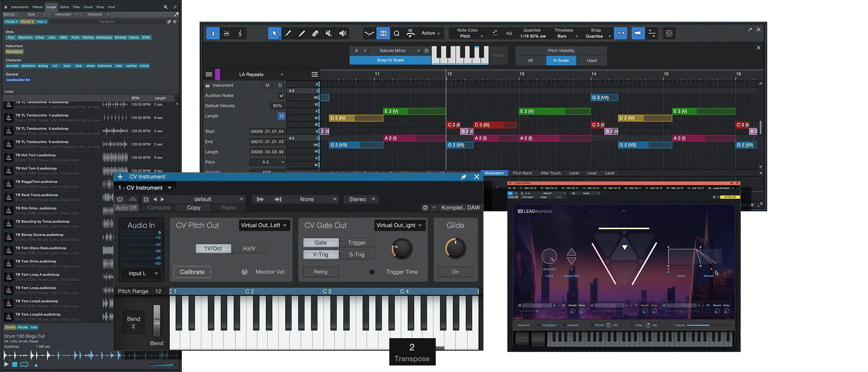Choose the Mute tool

pos(329,33)
